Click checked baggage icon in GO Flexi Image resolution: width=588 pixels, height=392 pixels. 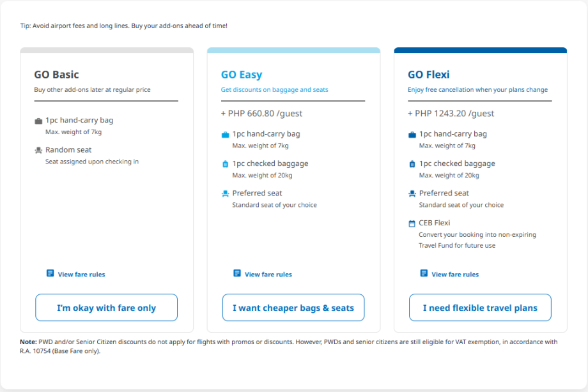click(412, 164)
